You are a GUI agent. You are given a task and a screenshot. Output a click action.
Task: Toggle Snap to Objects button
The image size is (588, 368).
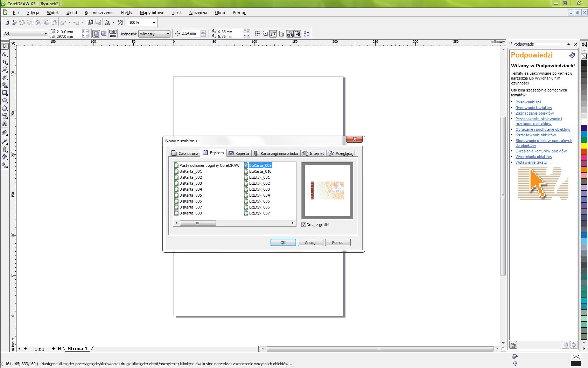(x=273, y=34)
